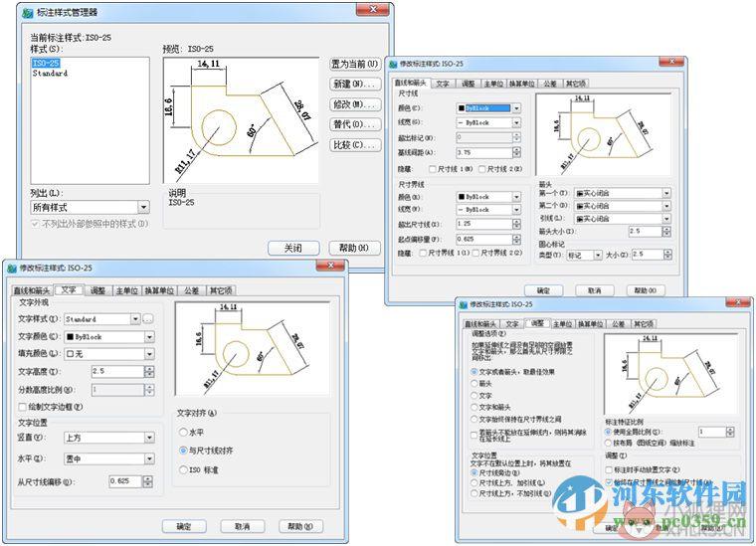Open 尺寸界线 颜色 ByBlock color picker
756x546 pixels.
pos(488,197)
